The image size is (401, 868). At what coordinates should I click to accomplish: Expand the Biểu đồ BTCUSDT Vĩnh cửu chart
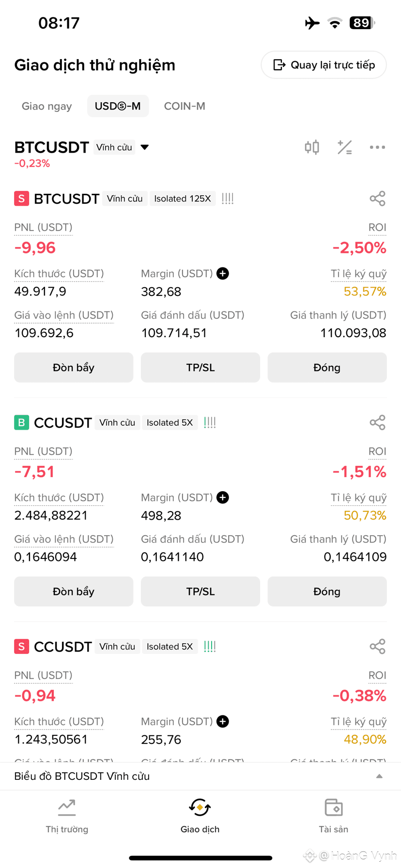pos(200,776)
